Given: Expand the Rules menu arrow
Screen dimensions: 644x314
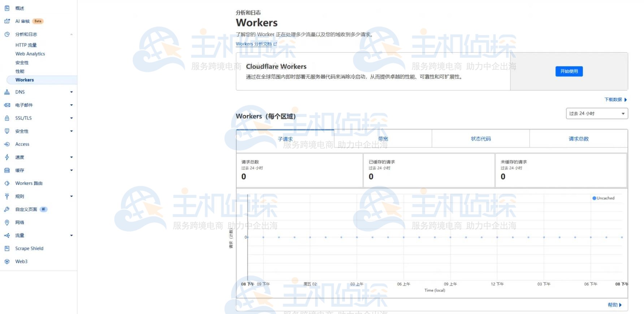Looking at the screenshot, I should [x=72, y=196].
